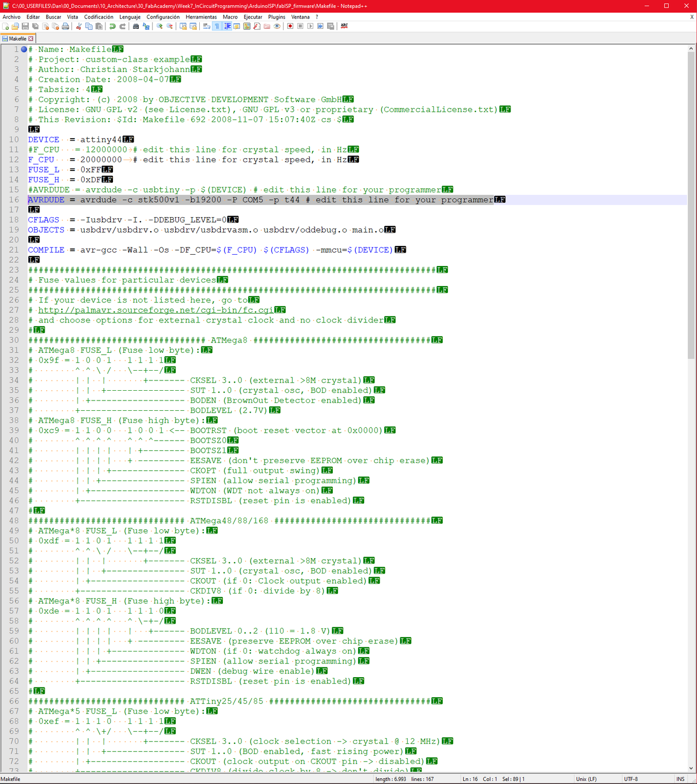Click the Open file toolbar icon
The height and width of the screenshot is (784, 697).
point(15,26)
